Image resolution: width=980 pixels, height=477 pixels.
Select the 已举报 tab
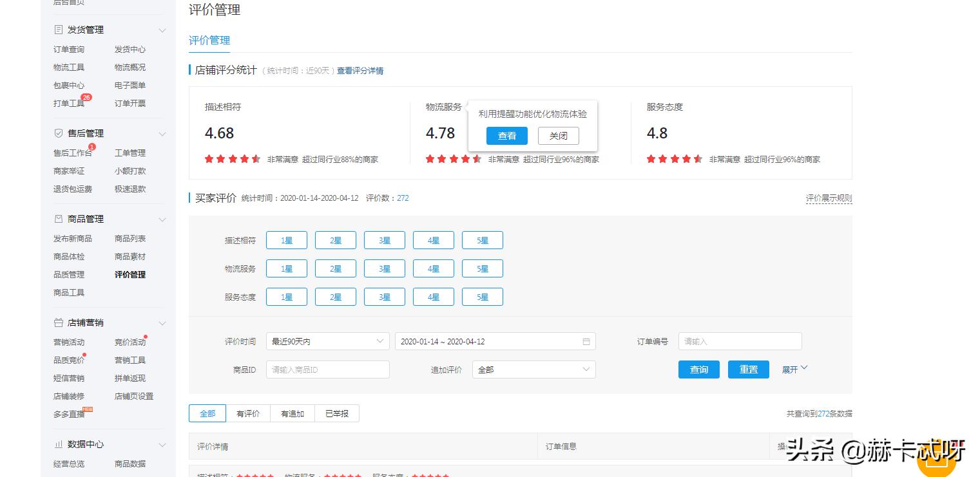point(337,413)
